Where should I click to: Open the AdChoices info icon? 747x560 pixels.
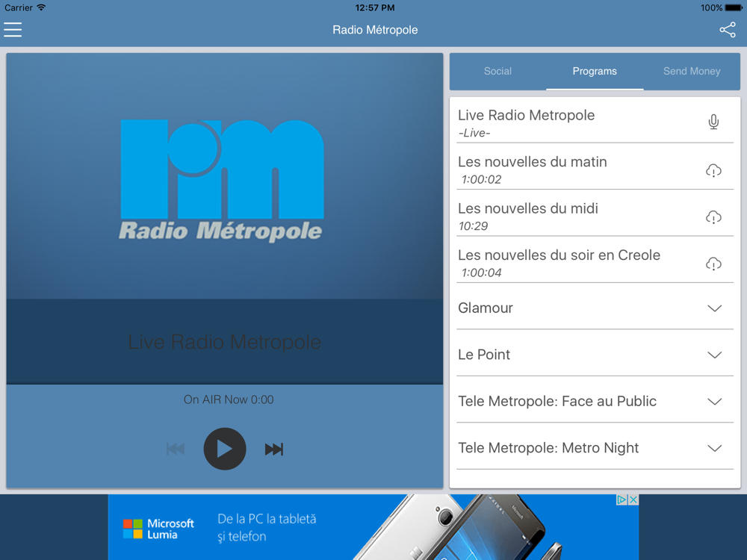point(622,500)
